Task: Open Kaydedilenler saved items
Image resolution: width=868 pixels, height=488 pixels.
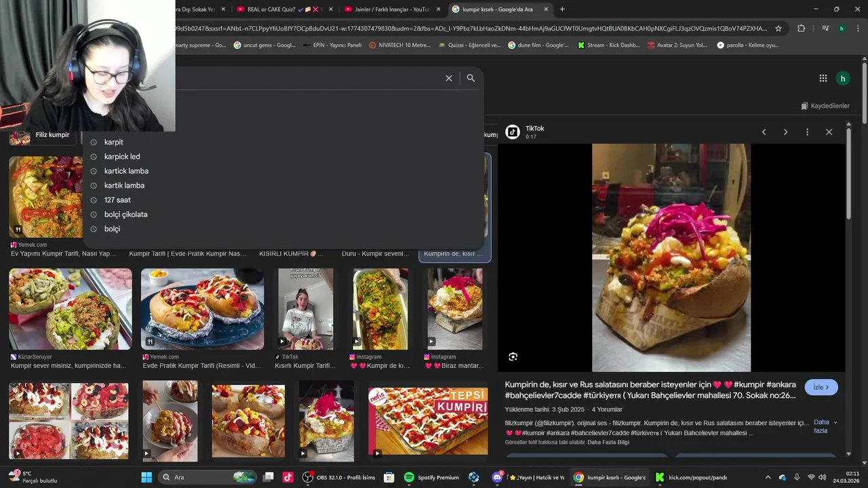Action: point(825,106)
